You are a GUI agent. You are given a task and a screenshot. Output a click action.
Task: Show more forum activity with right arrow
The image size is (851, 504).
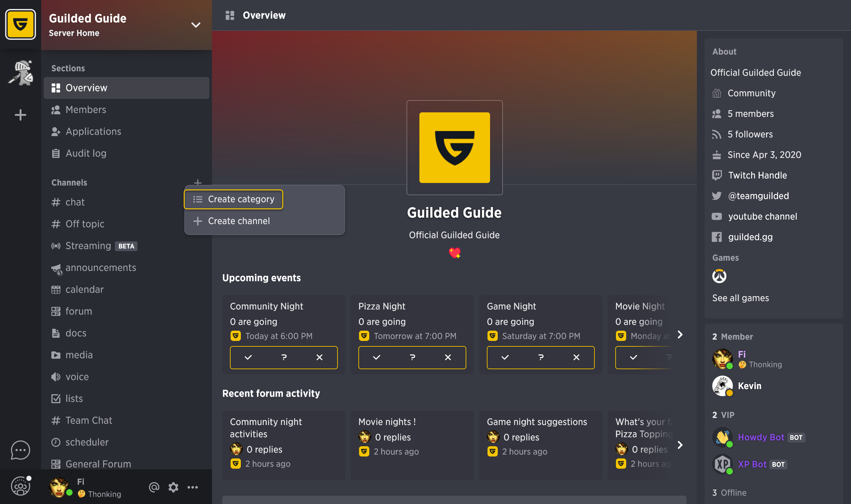pos(680,445)
